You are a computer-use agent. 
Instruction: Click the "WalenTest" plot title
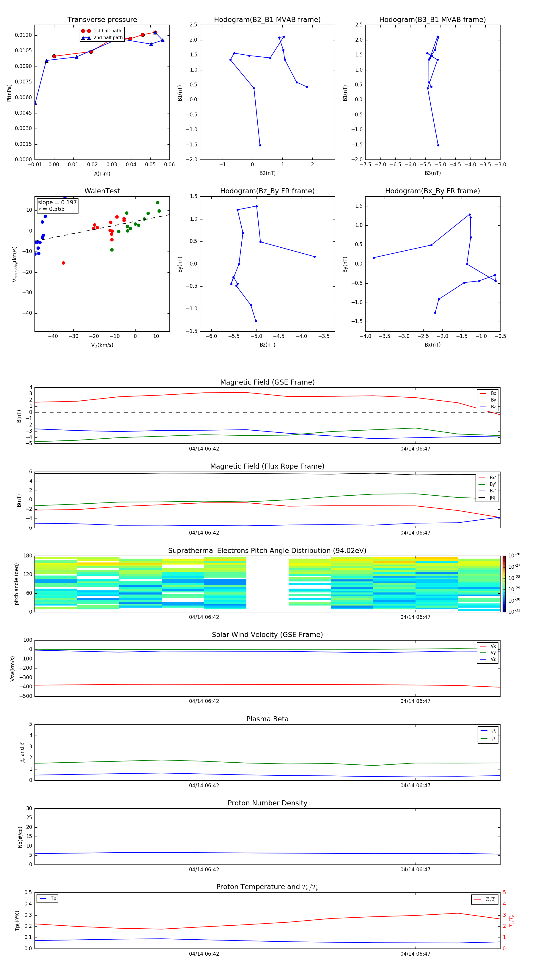[102, 191]
